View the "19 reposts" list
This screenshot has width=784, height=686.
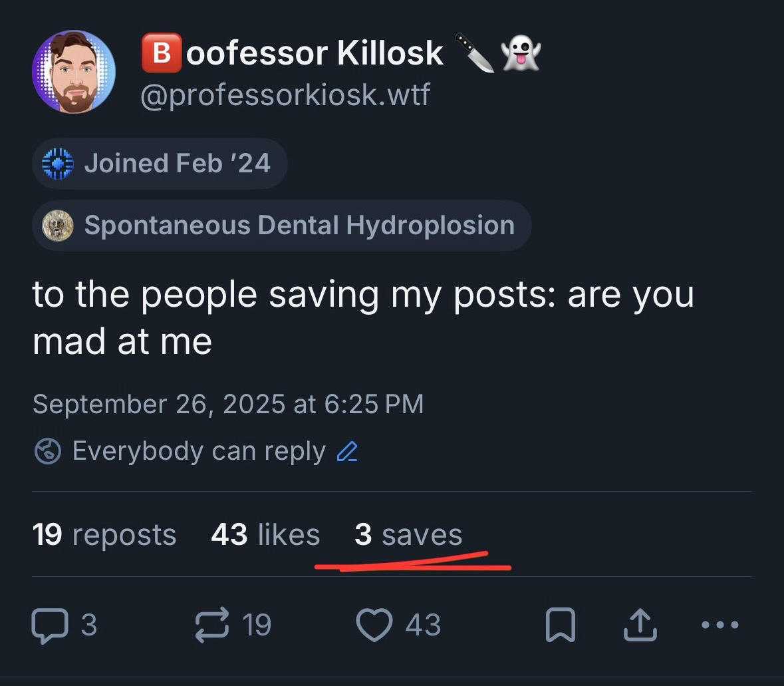pyautogui.click(x=104, y=535)
